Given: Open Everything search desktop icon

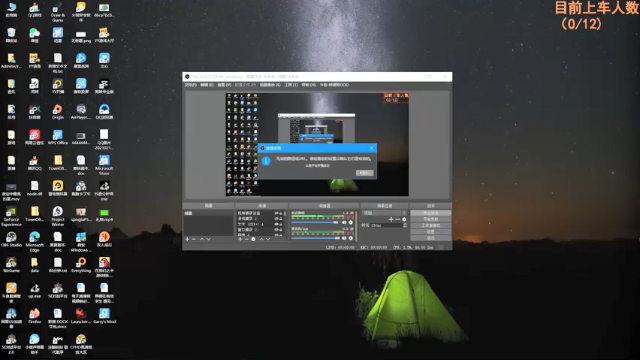Looking at the screenshot, I should coord(81,265).
